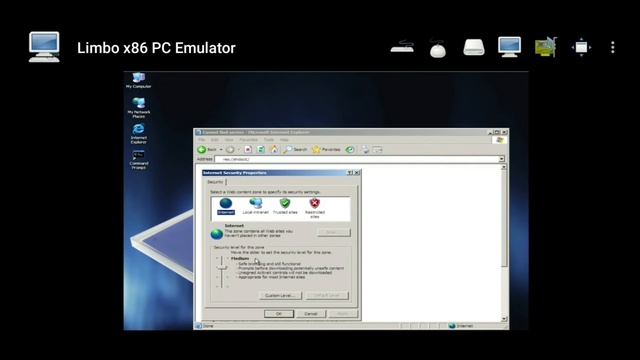Image resolution: width=640 pixels, height=360 pixels.
Task: Click the last icon in IE toolbar
Action: pos(378,149)
